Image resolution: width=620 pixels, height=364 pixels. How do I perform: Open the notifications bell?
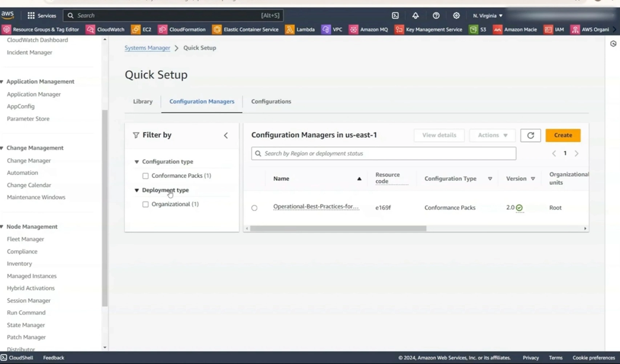tap(415, 16)
